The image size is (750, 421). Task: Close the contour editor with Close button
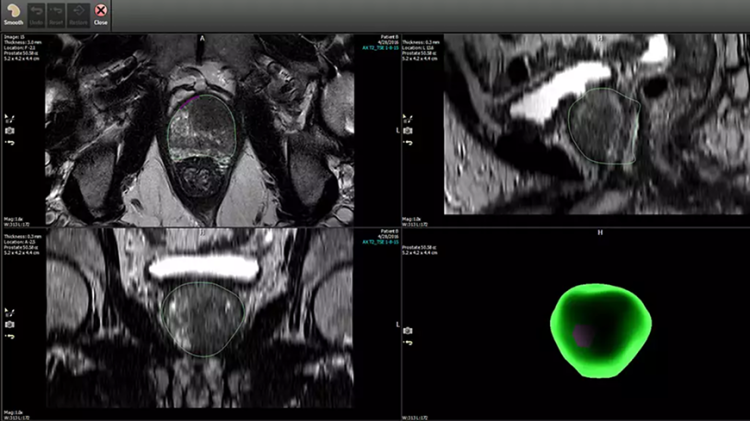pos(101,15)
